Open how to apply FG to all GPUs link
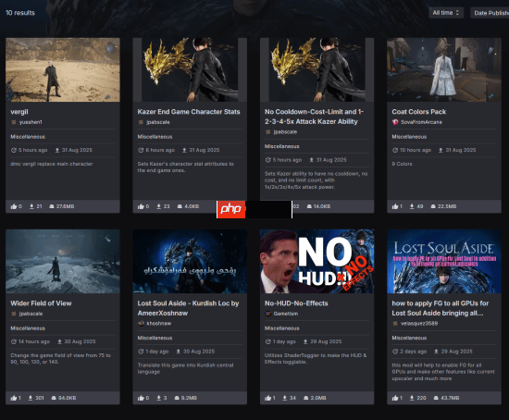 tap(441, 308)
